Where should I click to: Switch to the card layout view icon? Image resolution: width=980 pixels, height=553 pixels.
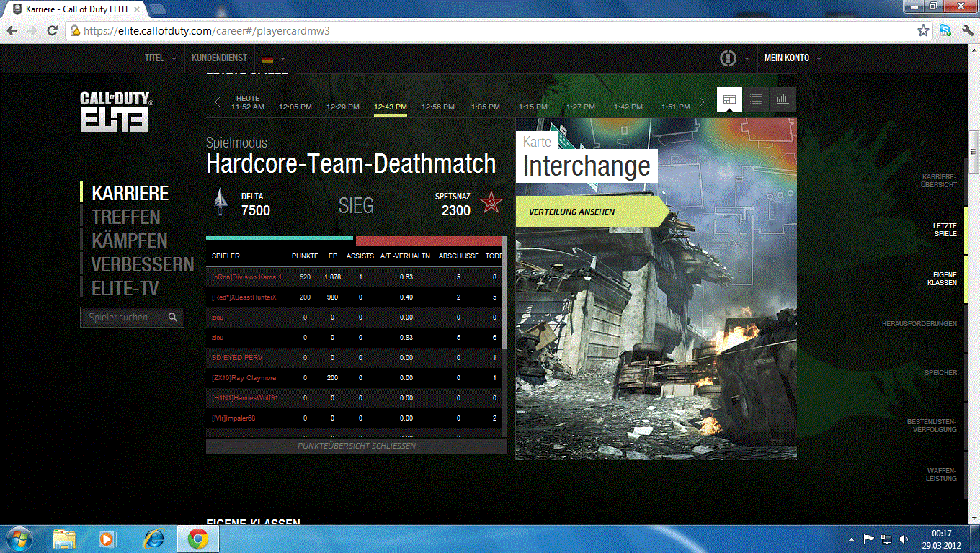[x=729, y=100]
